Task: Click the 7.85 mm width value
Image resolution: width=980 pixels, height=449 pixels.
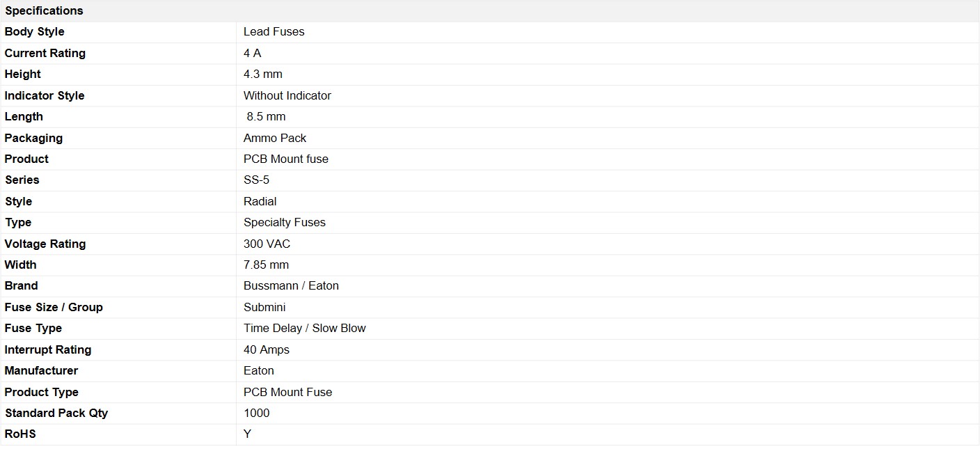Action: pos(266,265)
